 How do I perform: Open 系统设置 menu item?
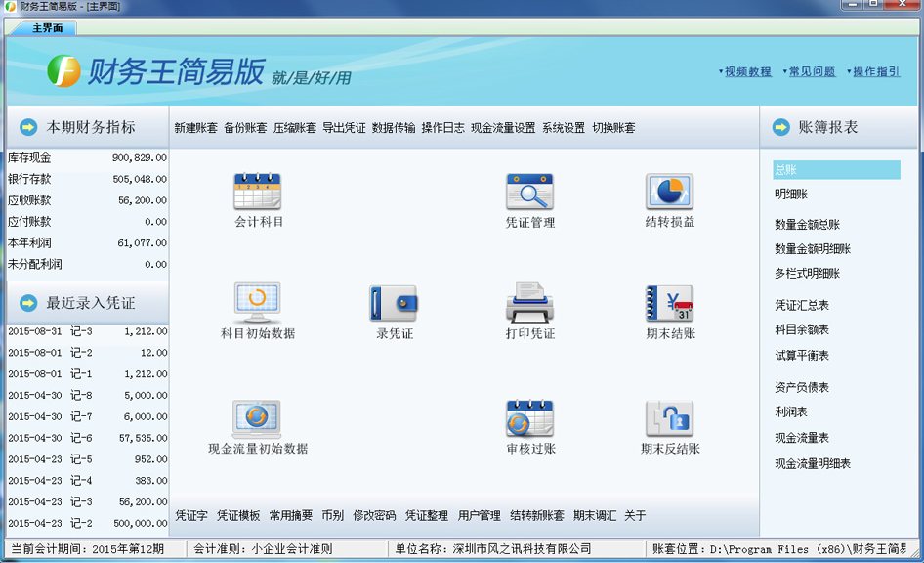click(564, 128)
